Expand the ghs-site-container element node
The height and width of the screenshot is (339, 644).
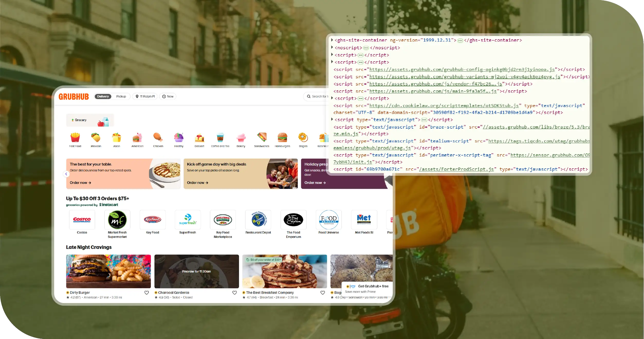[332, 40]
